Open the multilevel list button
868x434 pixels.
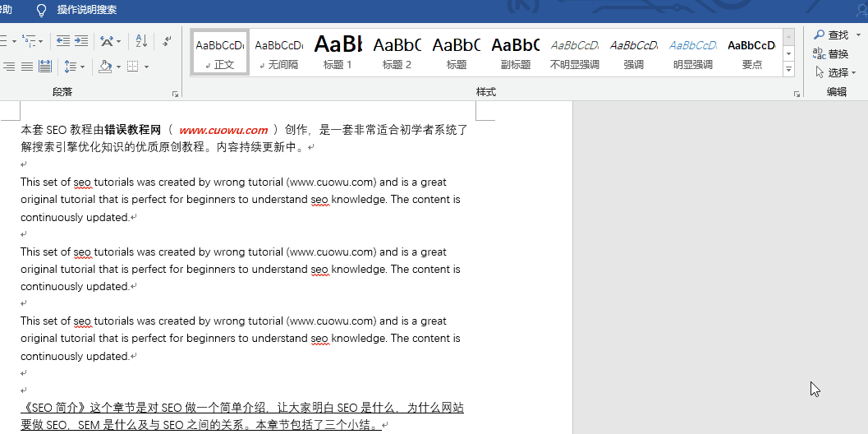click(29, 40)
